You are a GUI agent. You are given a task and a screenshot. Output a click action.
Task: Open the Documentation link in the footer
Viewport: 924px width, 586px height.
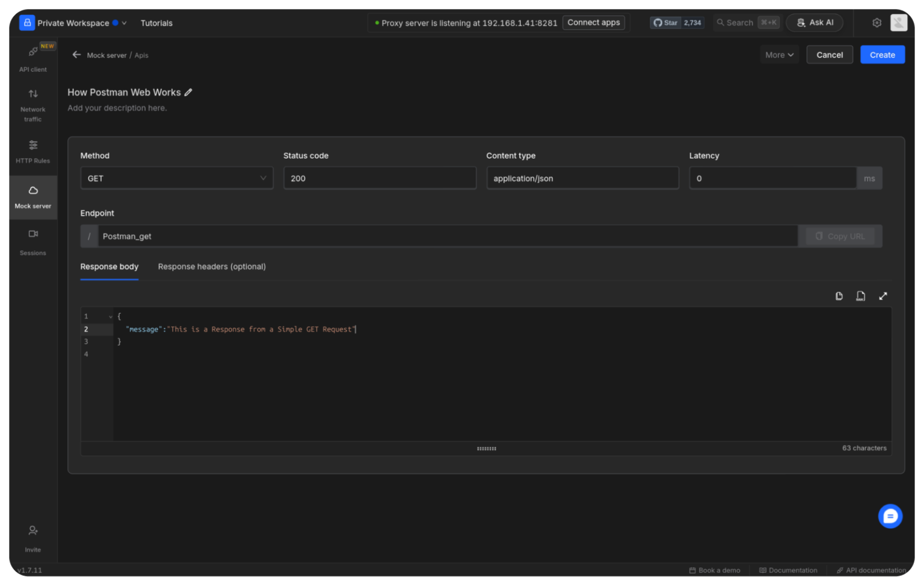788,570
